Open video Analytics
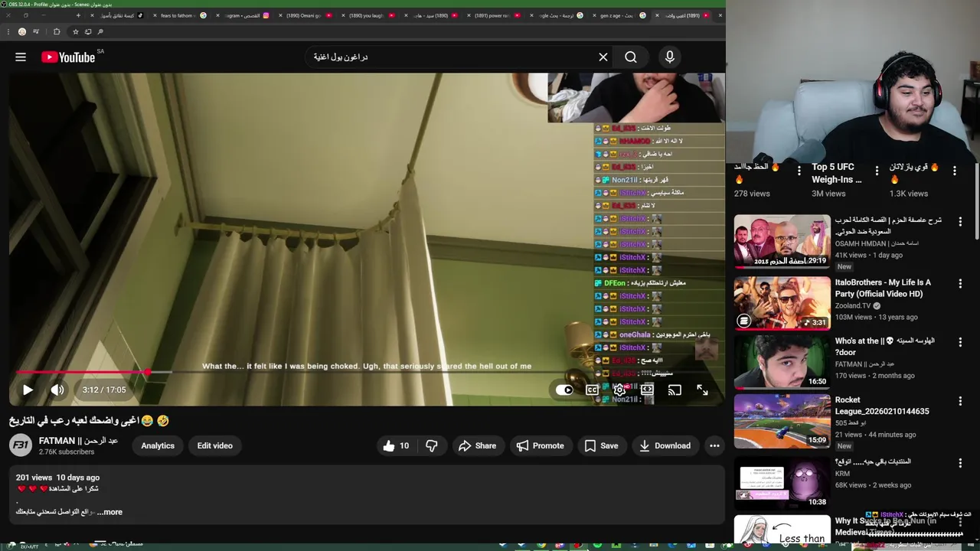 click(x=158, y=445)
